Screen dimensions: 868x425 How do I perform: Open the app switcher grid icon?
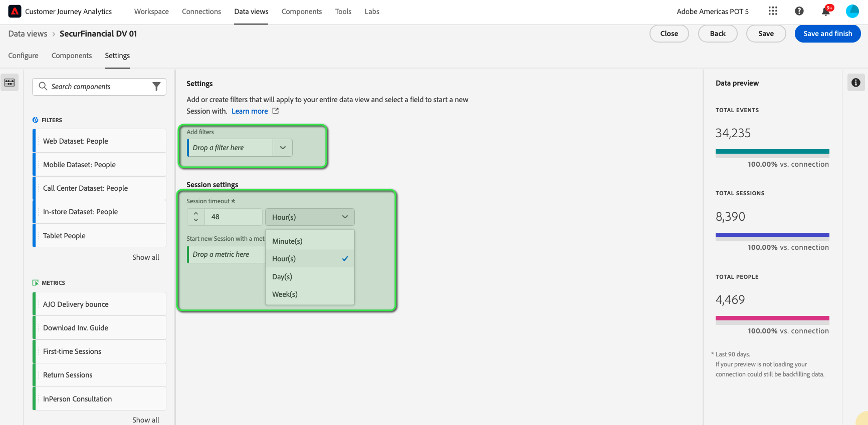[773, 11]
